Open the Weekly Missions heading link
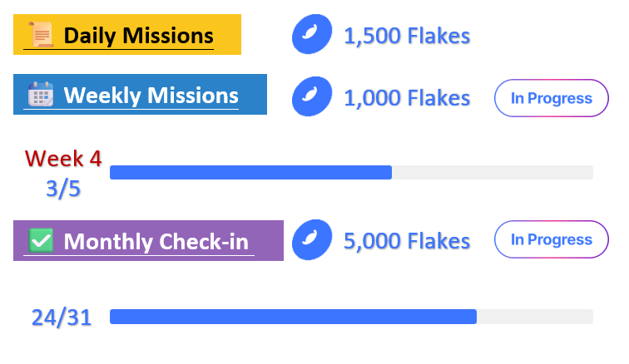The image size is (629, 364). [x=151, y=96]
